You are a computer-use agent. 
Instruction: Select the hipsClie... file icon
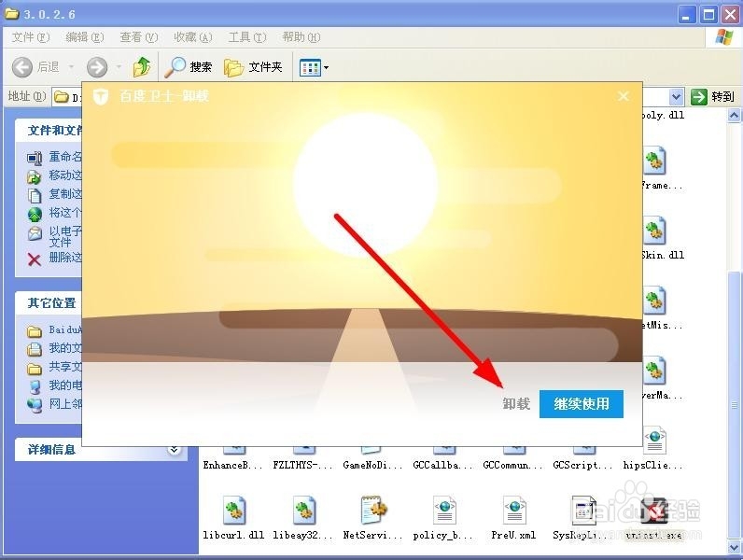point(654,441)
